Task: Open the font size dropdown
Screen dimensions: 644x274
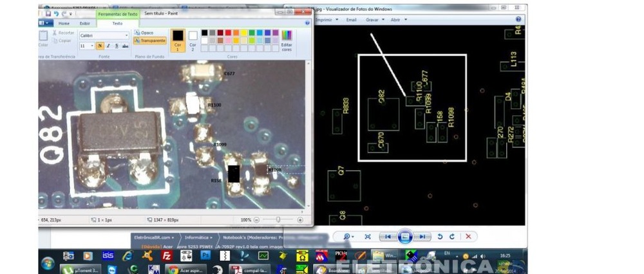Action: 86,46
